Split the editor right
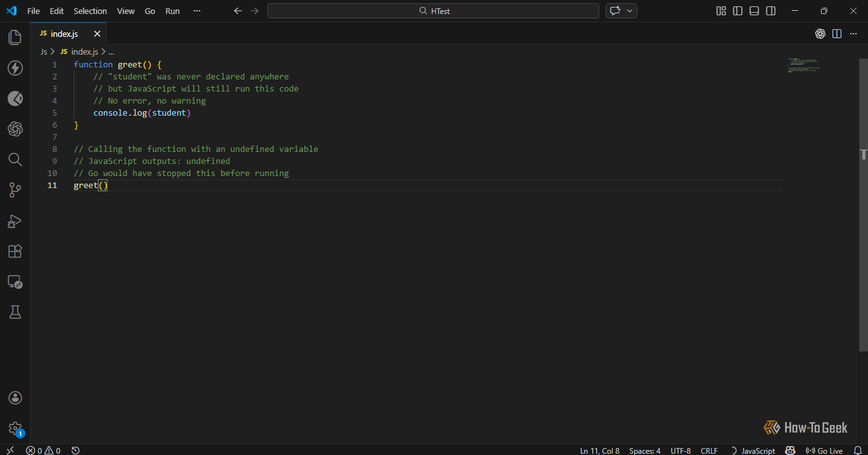The image size is (868, 455). pyautogui.click(x=837, y=34)
